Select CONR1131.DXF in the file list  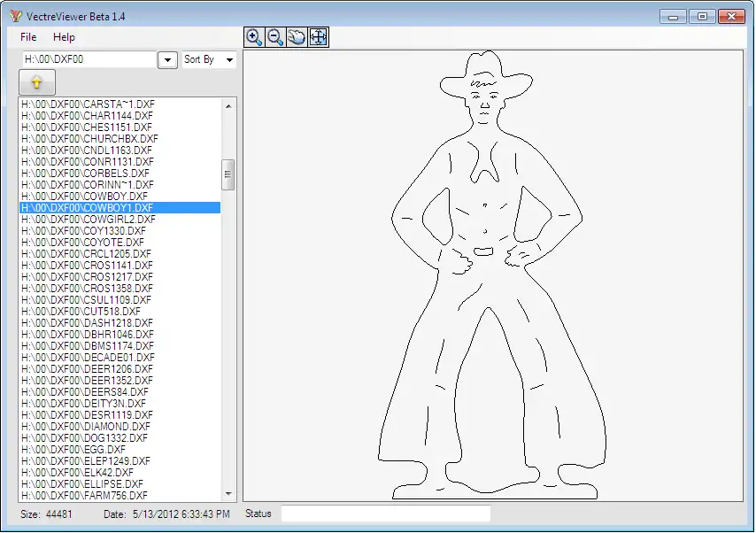120,162
